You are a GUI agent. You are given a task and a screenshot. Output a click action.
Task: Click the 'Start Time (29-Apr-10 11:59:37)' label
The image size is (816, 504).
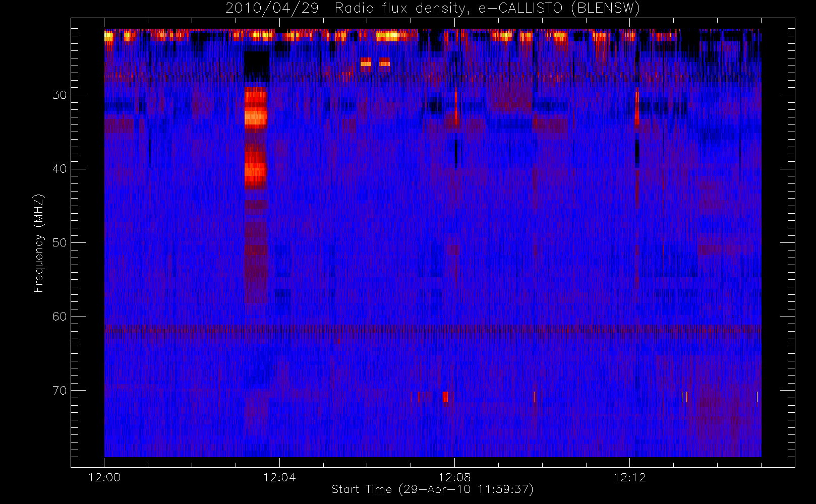pyautogui.click(x=432, y=489)
